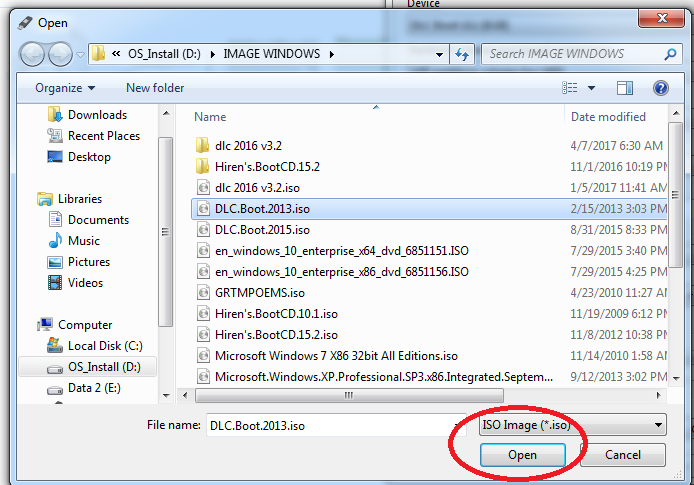Open the Videos library
The image size is (694, 485).
[75, 283]
